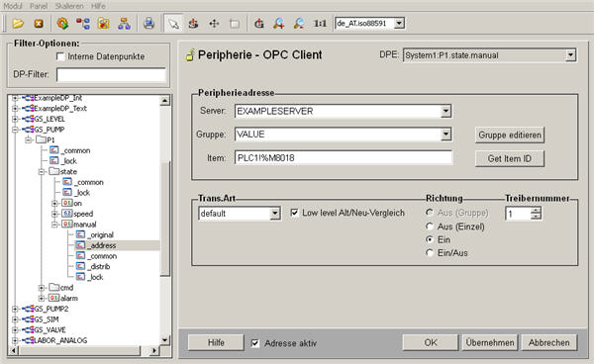Open the Server dropdown list
594x364 pixels.
[x=445, y=111]
